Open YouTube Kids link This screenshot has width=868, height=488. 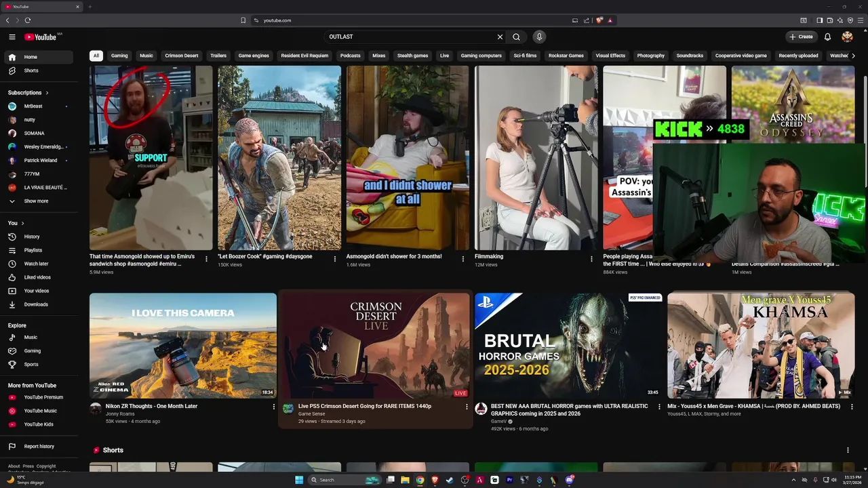[x=40, y=424]
